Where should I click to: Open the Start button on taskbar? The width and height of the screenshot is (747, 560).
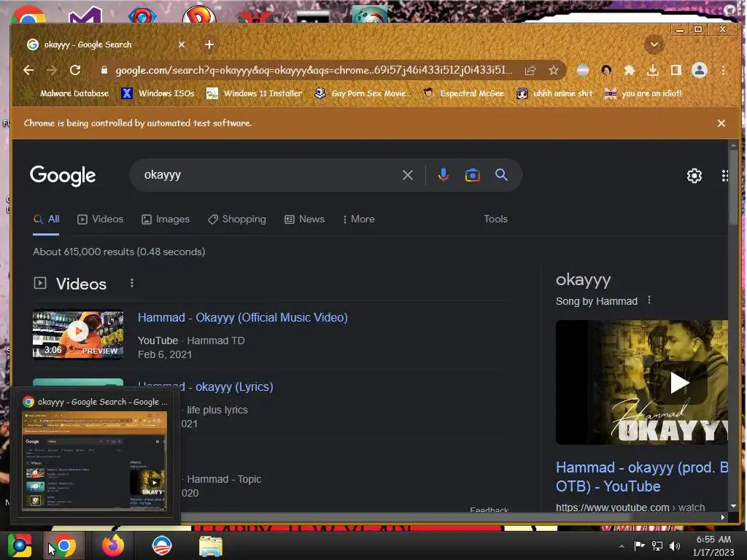20,545
